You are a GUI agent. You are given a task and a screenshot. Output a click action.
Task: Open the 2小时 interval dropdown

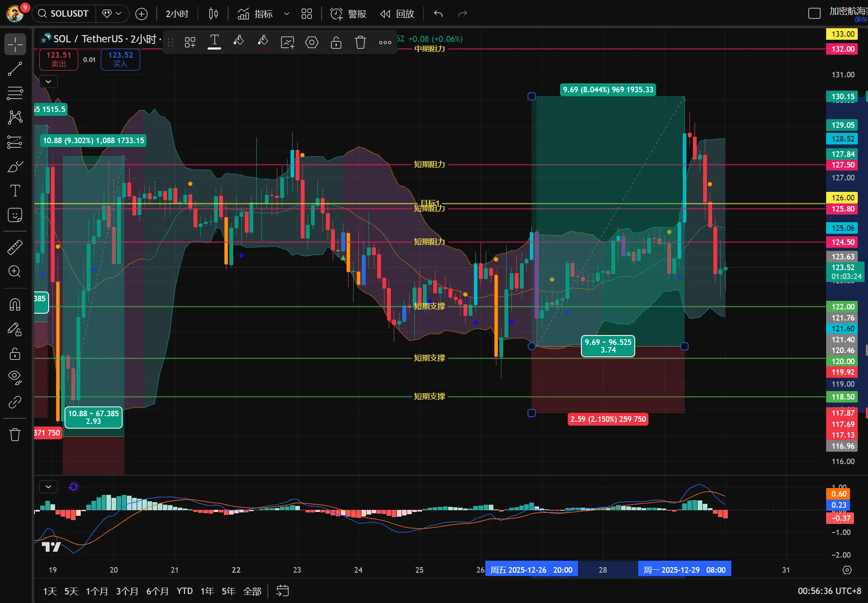tap(177, 14)
